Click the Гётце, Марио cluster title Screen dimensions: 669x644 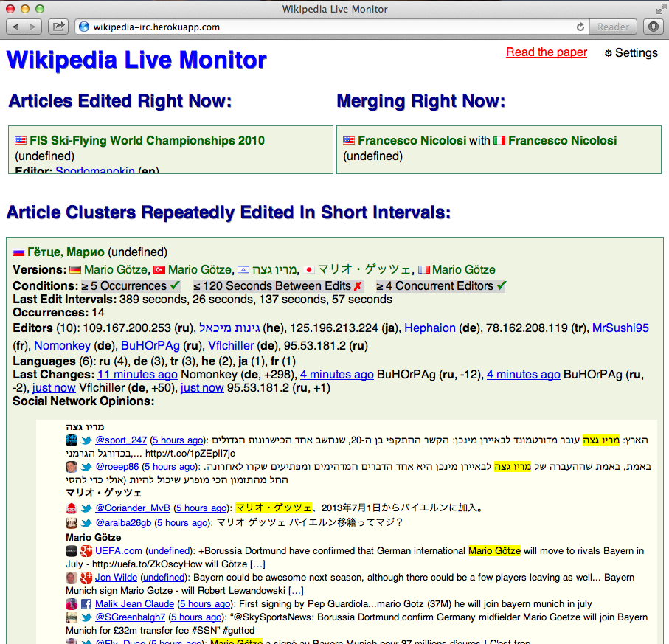pyautogui.click(x=66, y=252)
